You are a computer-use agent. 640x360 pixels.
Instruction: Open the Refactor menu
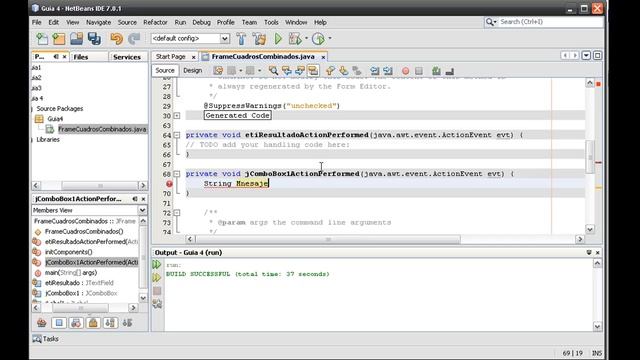(x=155, y=22)
